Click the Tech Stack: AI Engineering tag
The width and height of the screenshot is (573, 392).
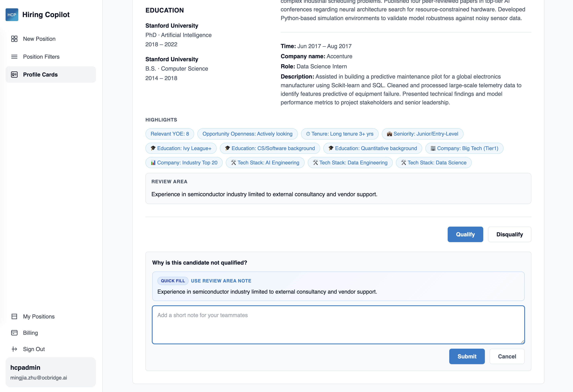(265, 163)
